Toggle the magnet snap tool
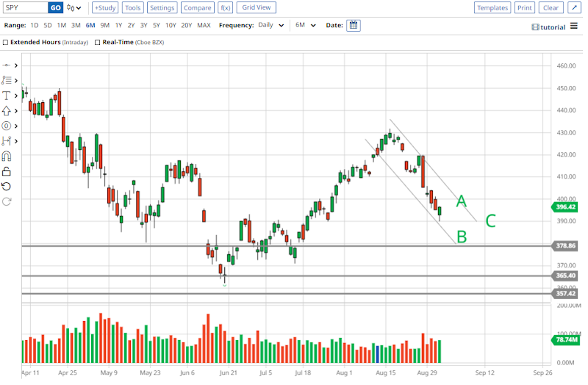This screenshot has width=588, height=385. 7,156
